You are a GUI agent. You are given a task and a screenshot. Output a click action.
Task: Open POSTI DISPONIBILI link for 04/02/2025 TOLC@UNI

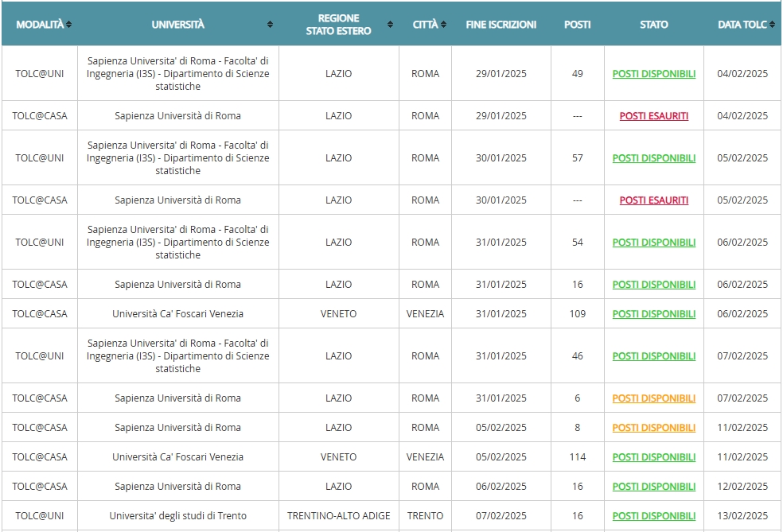653,74
